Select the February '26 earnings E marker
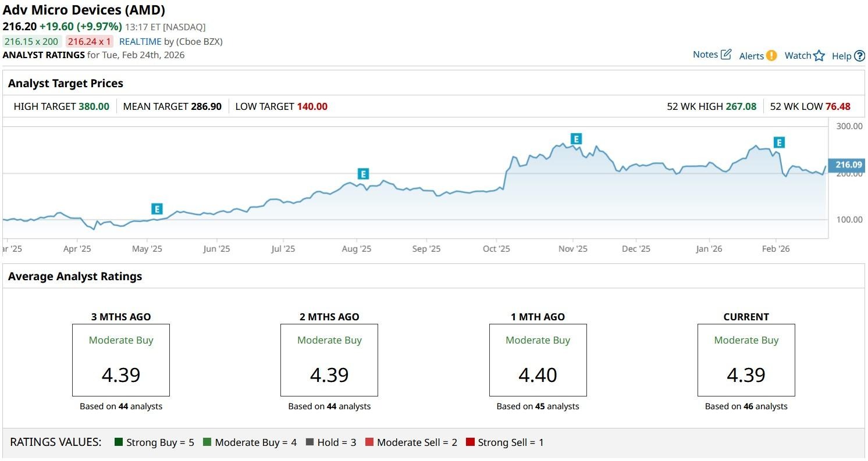Viewport: 868px width, 461px height. pos(779,142)
